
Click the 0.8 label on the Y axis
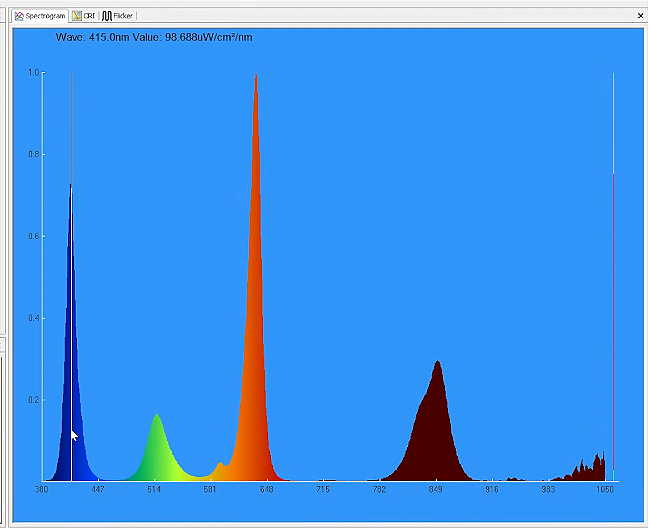click(x=34, y=155)
